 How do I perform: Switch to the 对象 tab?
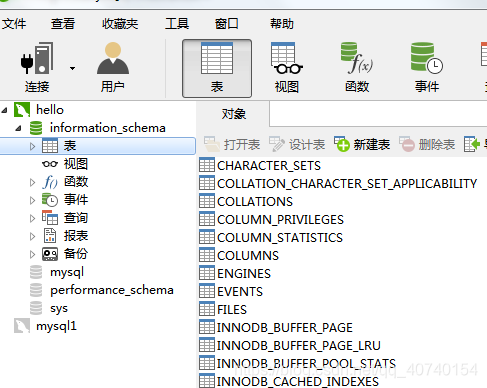(234, 114)
